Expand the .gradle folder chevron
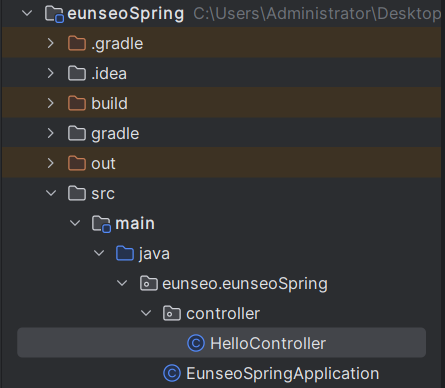This screenshot has width=445, height=388. [51, 43]
